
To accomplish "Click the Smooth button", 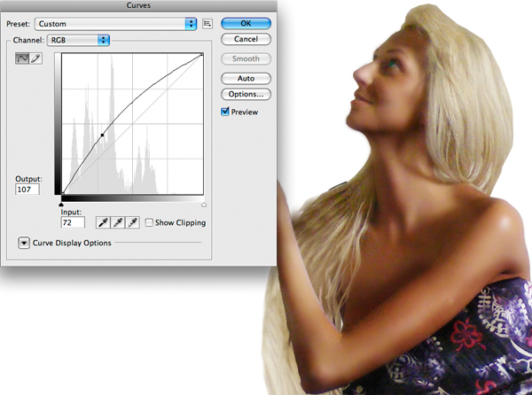I will point(246,58).
